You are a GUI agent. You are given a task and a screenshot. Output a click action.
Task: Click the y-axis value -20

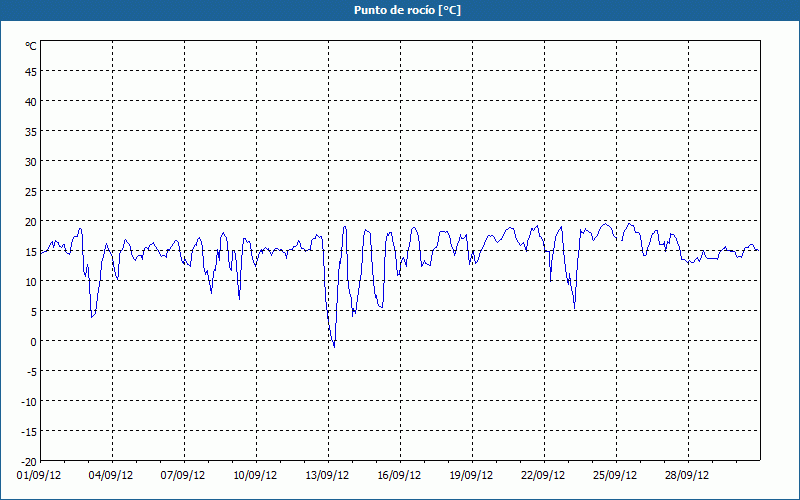(x=29, y=462)
